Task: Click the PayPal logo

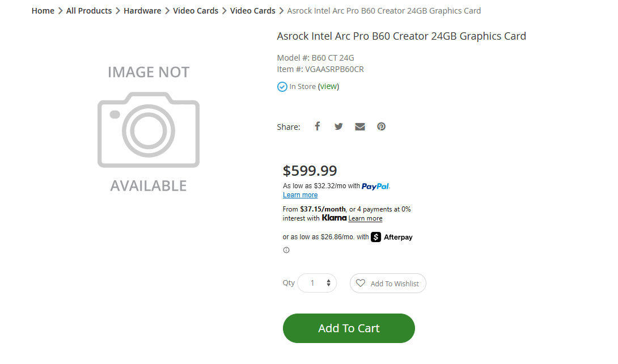Action: (375, 185)
